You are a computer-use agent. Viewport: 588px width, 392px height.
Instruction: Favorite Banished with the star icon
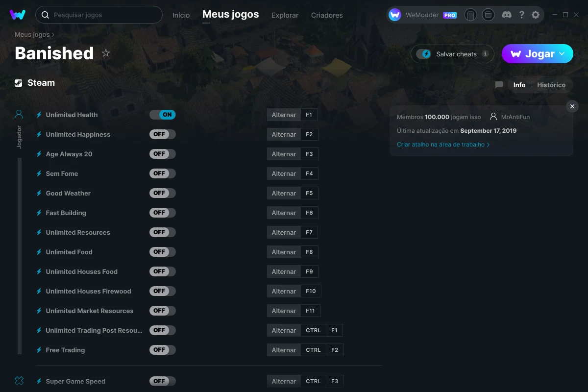tap(106, 53)
